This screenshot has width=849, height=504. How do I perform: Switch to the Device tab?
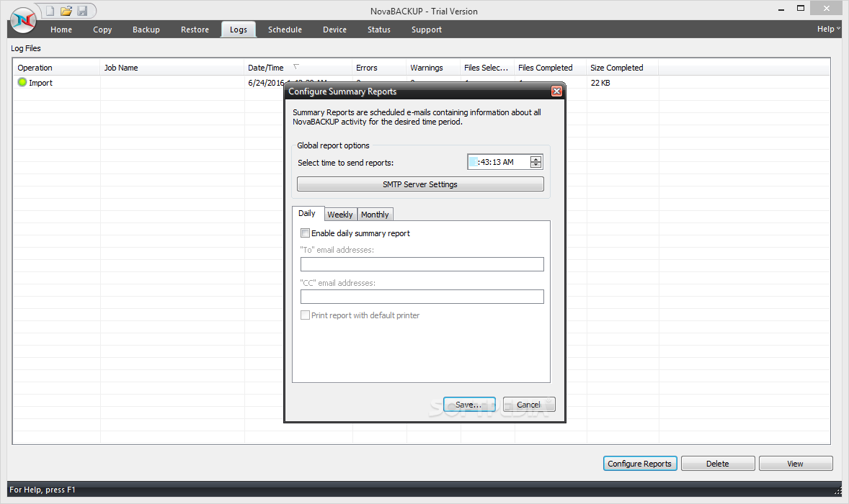point(334,30)
